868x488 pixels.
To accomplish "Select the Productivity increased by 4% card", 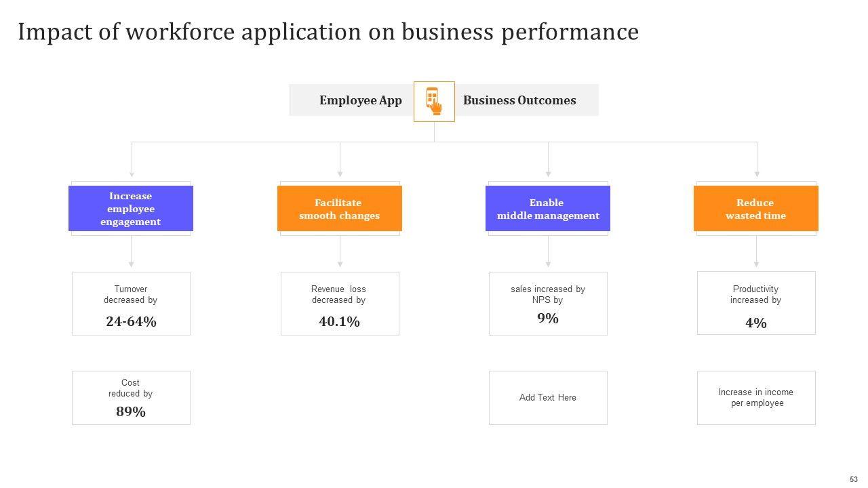I will point(756,303).
